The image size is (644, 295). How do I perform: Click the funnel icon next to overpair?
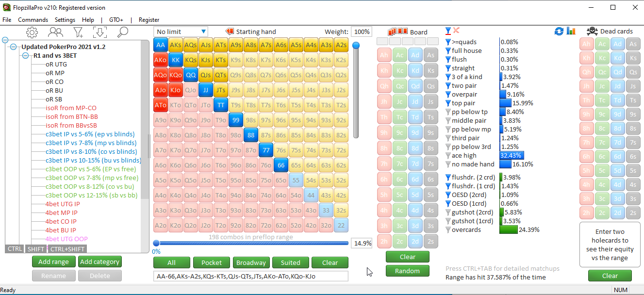tap(448, 94)
